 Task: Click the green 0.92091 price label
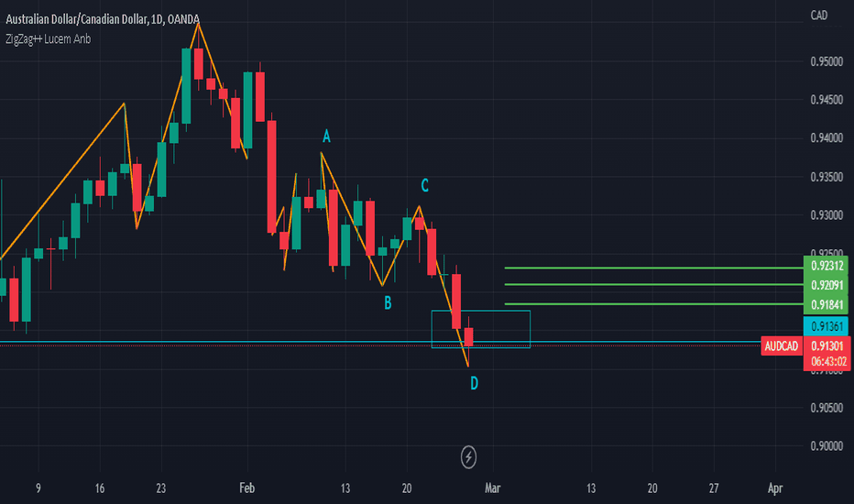[827, 285]
